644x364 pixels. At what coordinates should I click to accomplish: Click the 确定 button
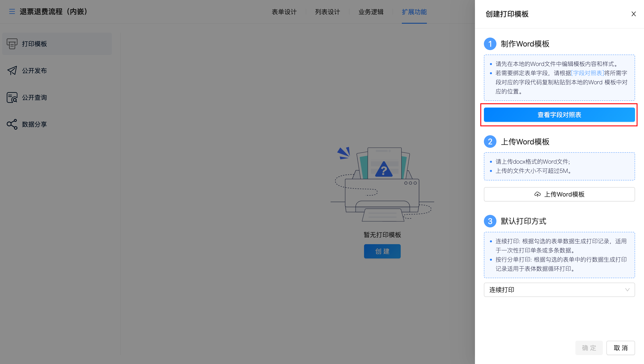coord(589,348)
